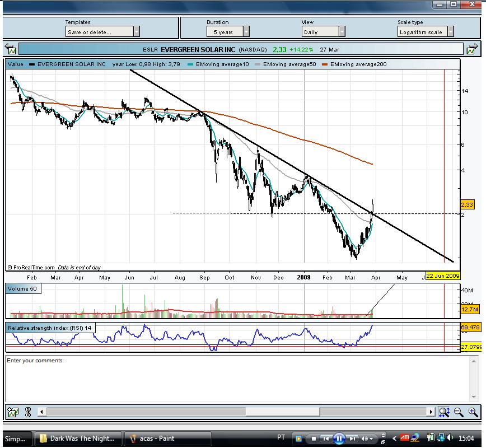This screenshot has width=486, height=448.
Task: Click the chart settings icon at bottom left
Action: point(13,412)
